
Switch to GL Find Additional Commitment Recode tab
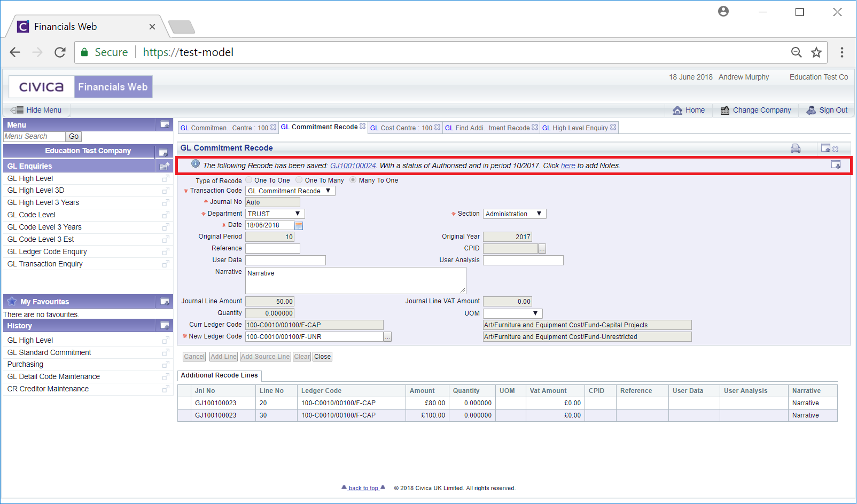coord(487,128)
